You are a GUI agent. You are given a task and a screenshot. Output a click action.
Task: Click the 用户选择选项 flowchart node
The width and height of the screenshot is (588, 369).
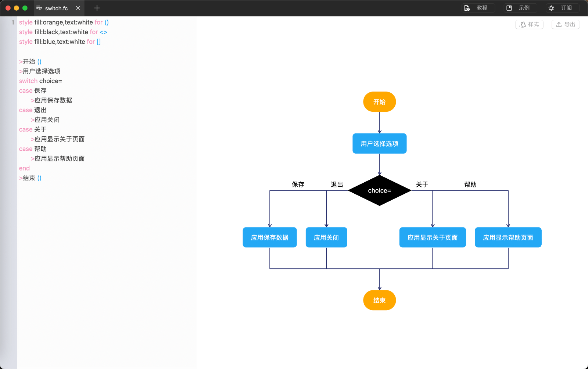pyautogui.click(x=379, y=143)
